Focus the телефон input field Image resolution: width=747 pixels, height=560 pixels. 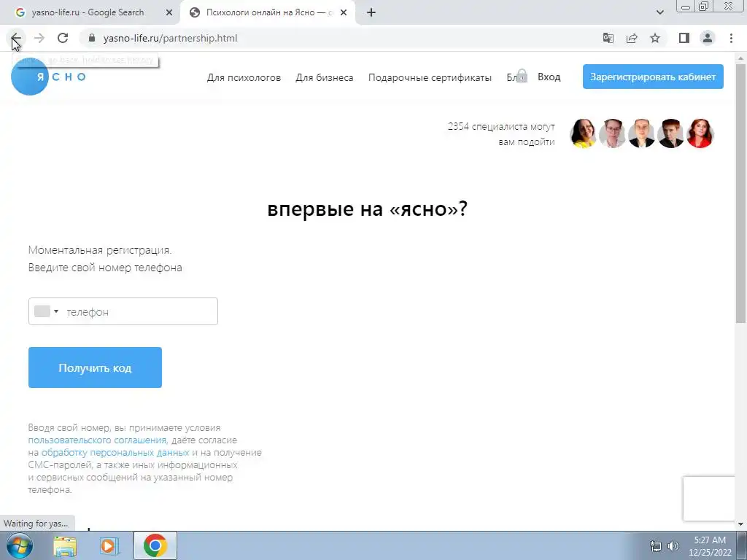(x=123, y=311)
